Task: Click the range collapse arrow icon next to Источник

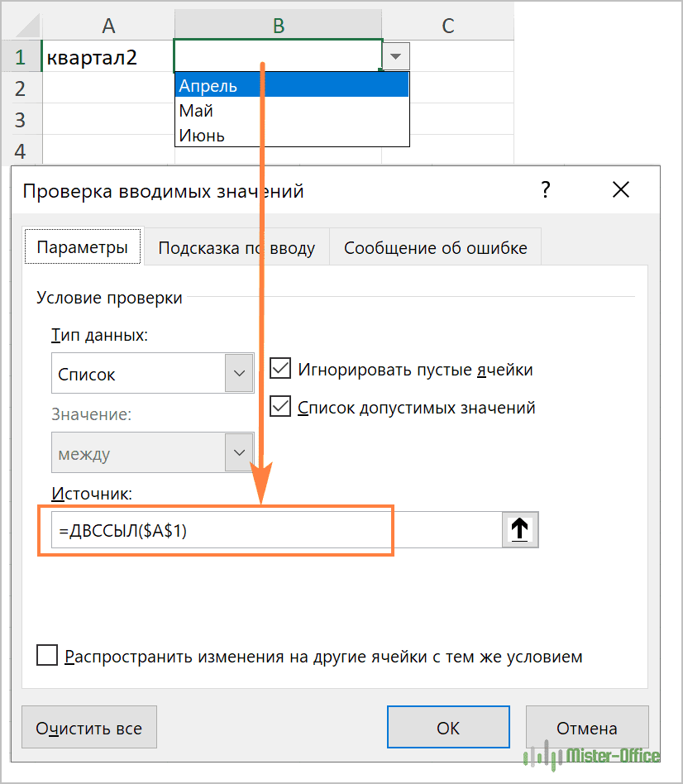Action: [x=520, y=529]
